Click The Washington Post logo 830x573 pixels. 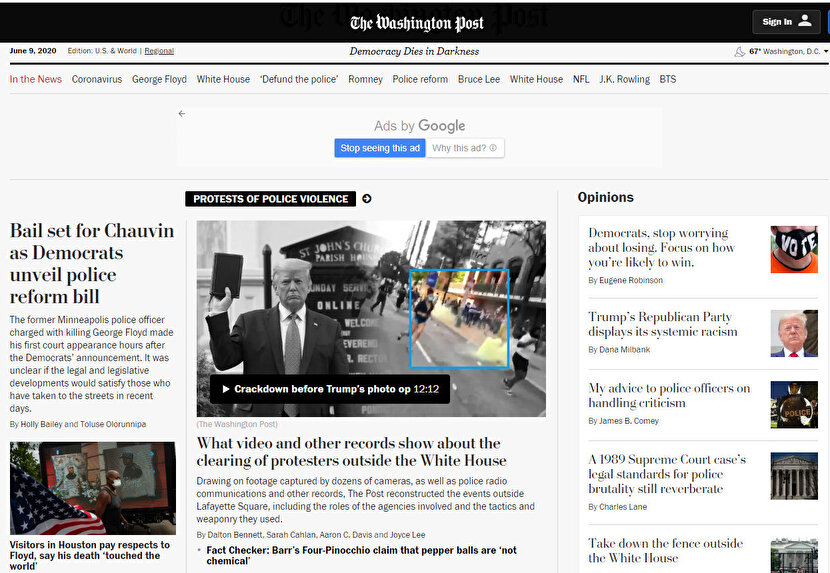point(416,22)
